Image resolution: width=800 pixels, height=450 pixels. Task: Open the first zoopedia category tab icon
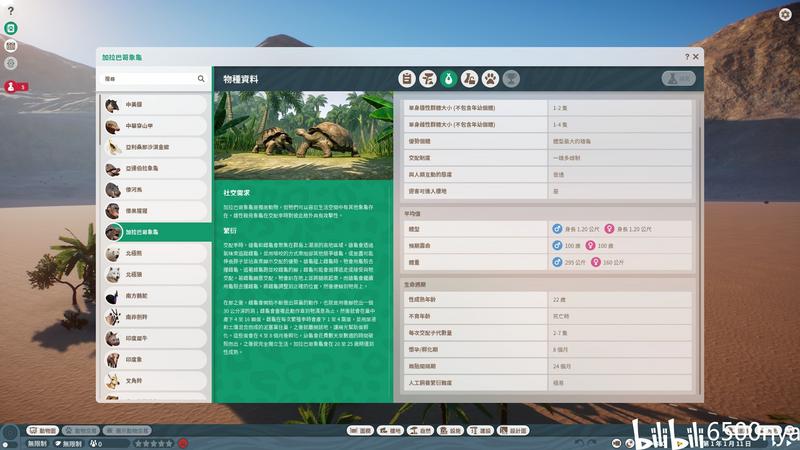(407, 79)
